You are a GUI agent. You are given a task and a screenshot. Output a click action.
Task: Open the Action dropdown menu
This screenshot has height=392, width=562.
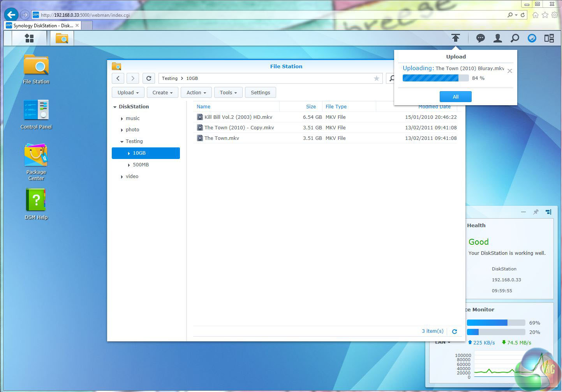tap(196, 93)
